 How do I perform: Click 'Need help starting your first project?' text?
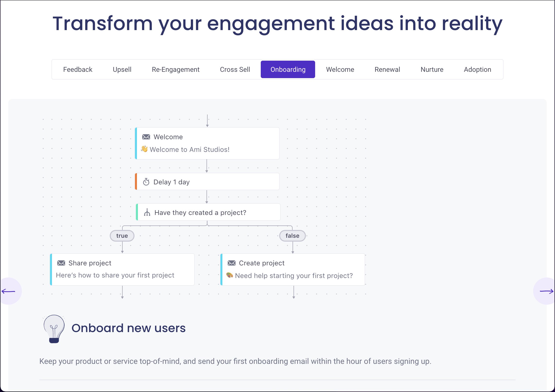pos(294,276)
